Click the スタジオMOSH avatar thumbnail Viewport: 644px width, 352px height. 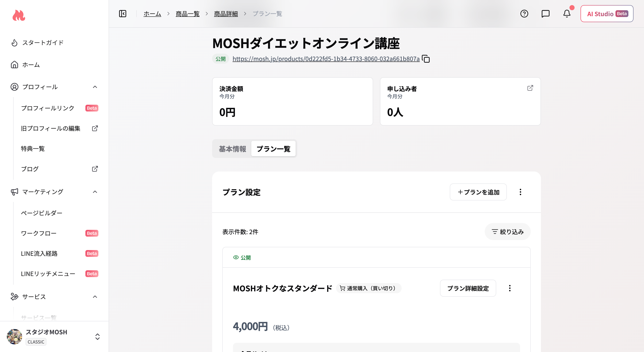[14, 336]
